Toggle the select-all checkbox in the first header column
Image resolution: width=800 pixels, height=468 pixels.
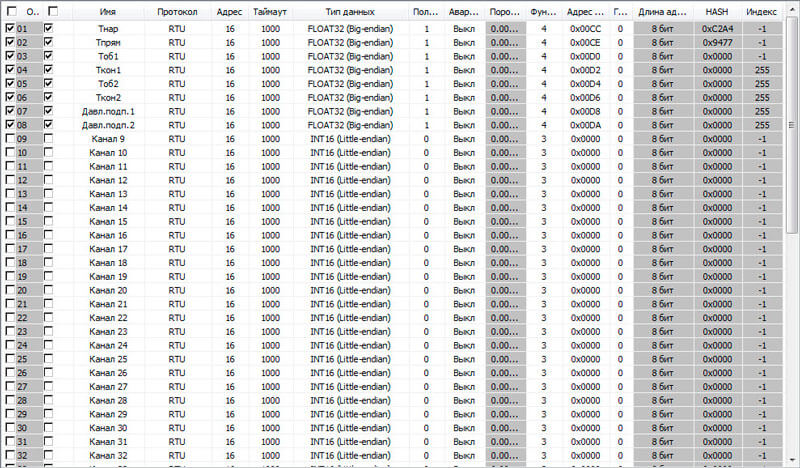coord(11,11)
